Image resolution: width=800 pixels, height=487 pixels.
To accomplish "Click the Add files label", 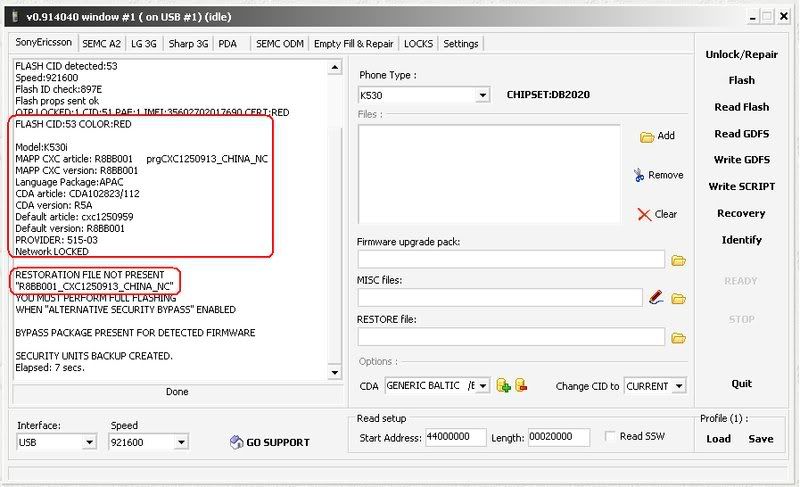I will 666,136.
